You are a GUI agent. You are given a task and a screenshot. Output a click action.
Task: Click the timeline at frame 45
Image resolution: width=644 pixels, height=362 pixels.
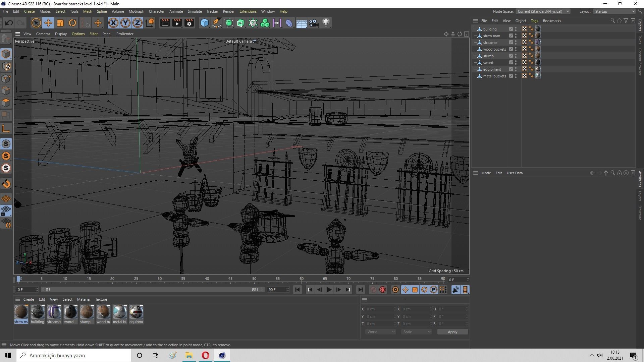click(230, 279)
